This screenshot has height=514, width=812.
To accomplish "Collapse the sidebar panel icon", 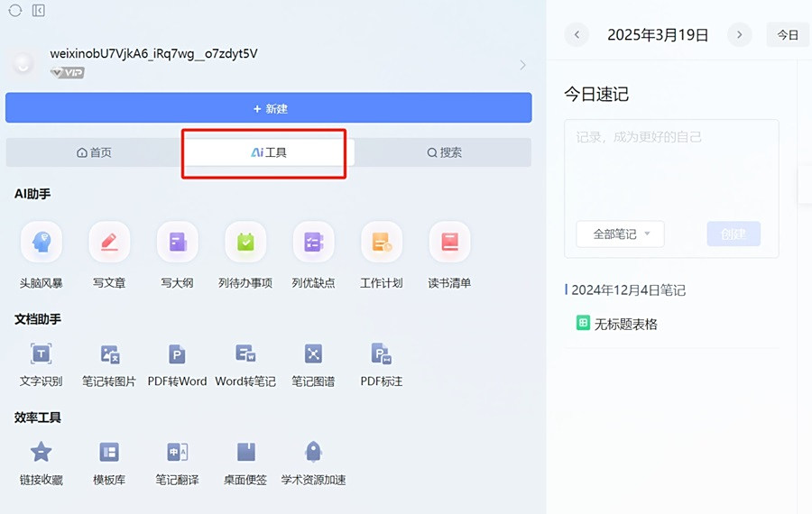I will 38,10.
